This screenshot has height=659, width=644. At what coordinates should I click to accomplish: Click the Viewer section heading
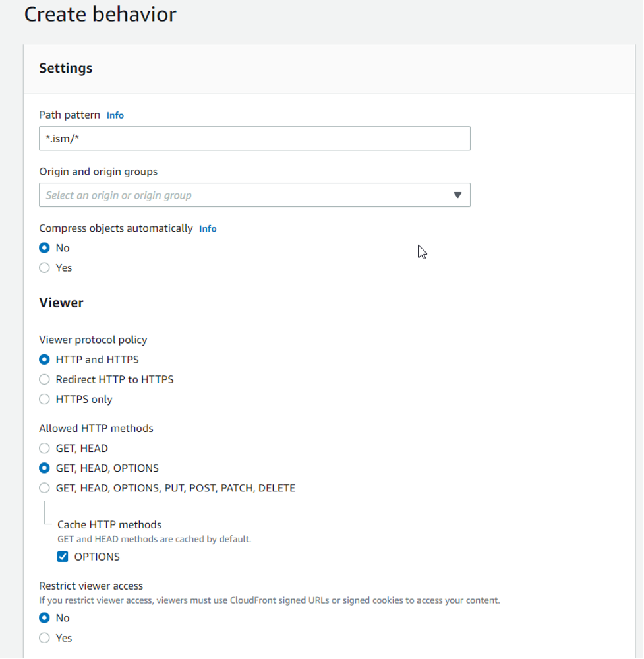(61, 303)
